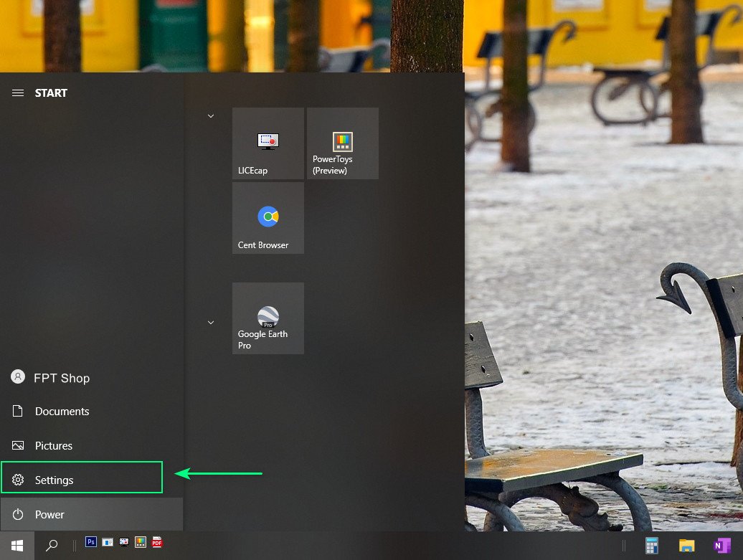This screenshot has width=743, height=560.
Task: Open Pictures from the Start menu
Action: (54, 445)
